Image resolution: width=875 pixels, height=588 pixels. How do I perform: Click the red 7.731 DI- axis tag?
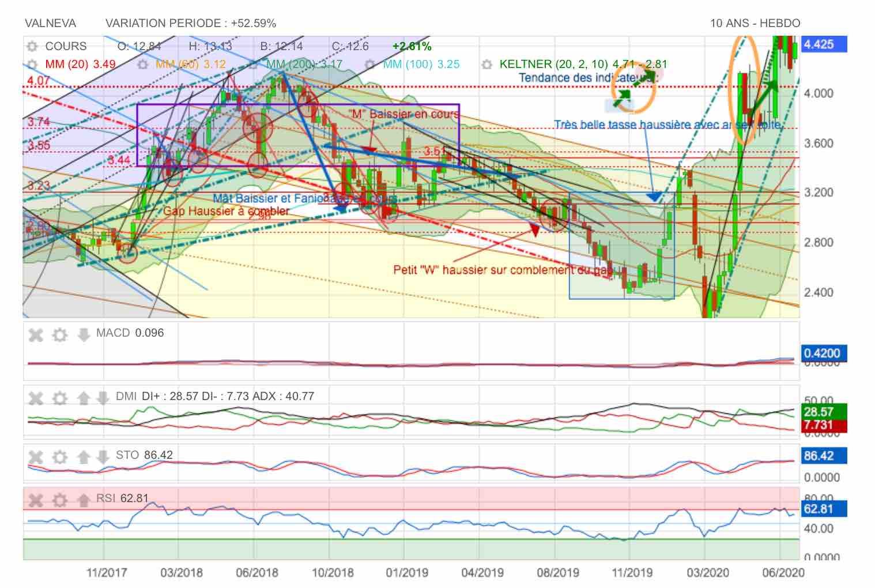[x=824, y=425]
